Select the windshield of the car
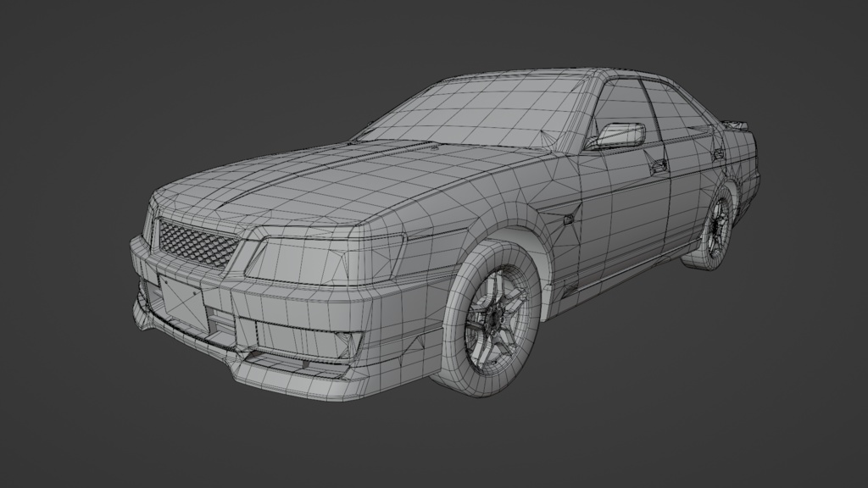The image size is (868, 488). pyautogui.click(x=476, y=113)
